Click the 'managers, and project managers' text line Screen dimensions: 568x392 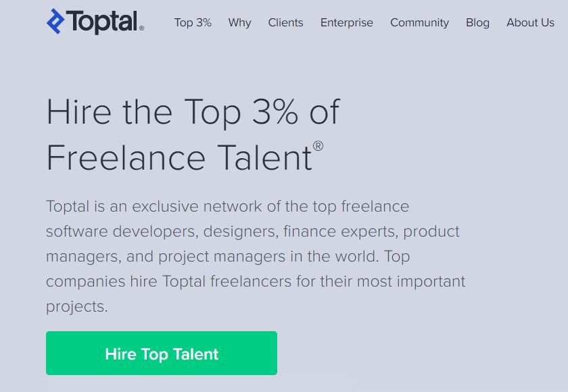click(x=228, y=256)
